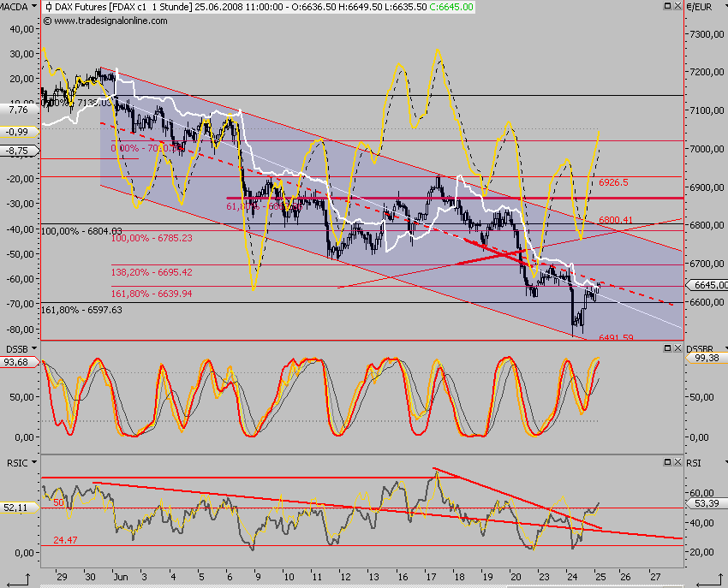Click the -8,75 MACD value marker
728x588 pixels.
pyautogui.click(x=19, y=151)
